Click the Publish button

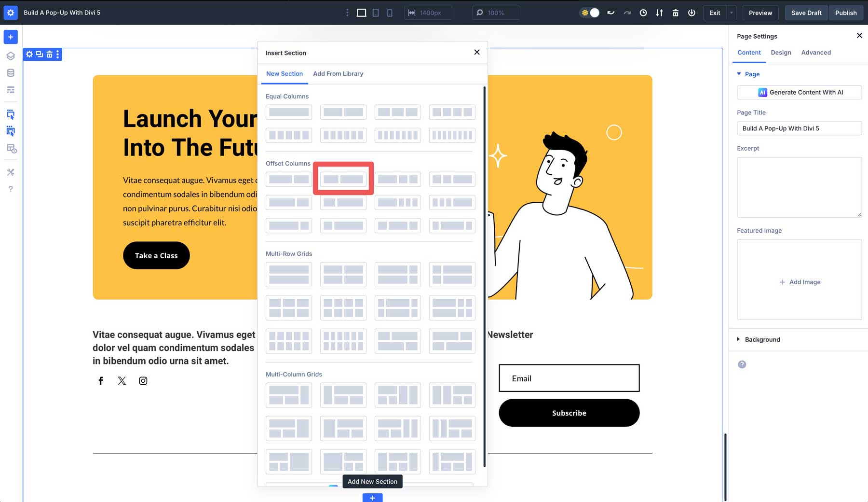pyautogui.click(x=846, y=13)
